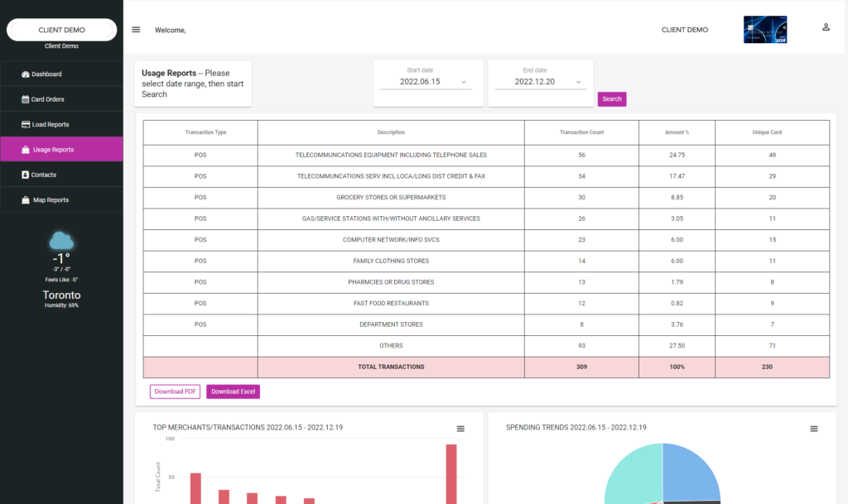Click Download PDF button
848x504 pixels.
[175, 391]
